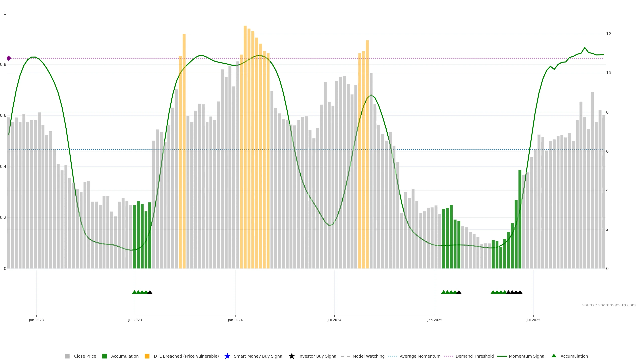This screenshot has height=362, width=644.
Task: Click the purple Demand Threshold diamond marker
Action: (x=9, y=58)
